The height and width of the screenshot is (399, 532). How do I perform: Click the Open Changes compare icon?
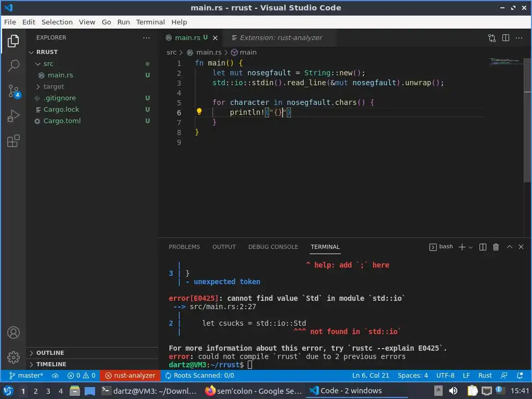[492, 38]
